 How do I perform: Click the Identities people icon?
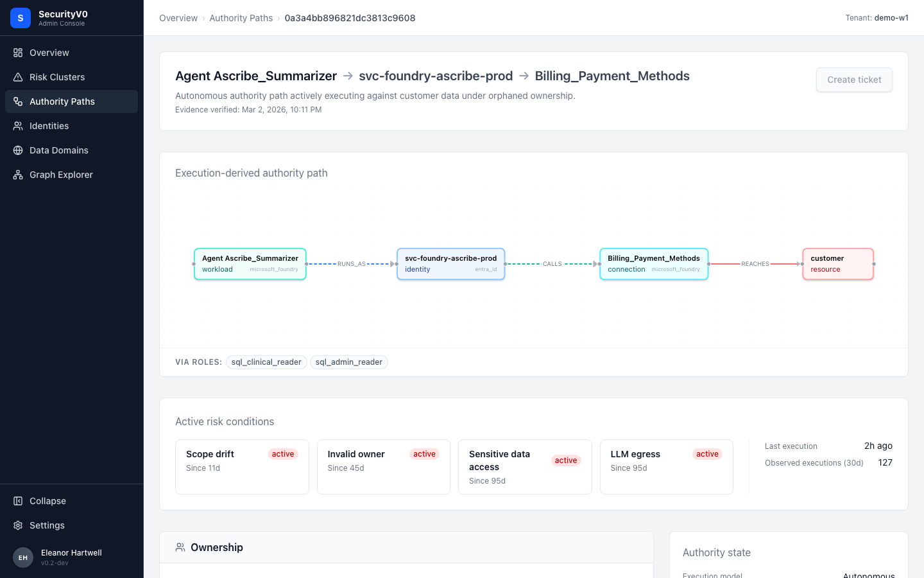click(x=18, y=126)
